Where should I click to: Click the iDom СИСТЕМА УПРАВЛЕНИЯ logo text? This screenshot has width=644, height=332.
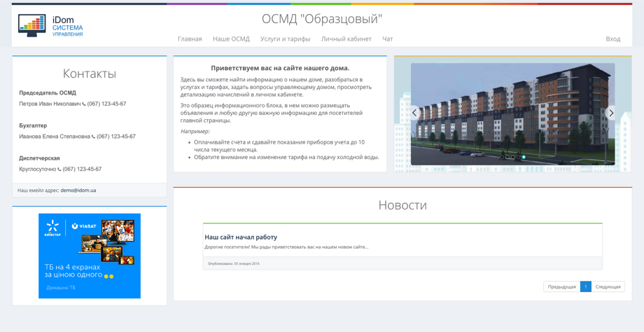(67, 27)
